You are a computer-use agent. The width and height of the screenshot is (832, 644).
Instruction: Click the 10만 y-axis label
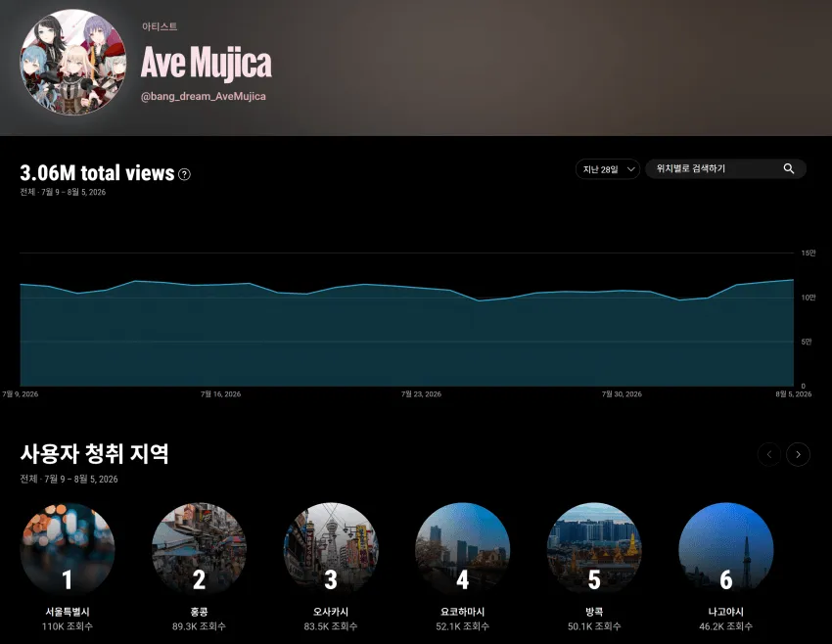pos(809,298)
